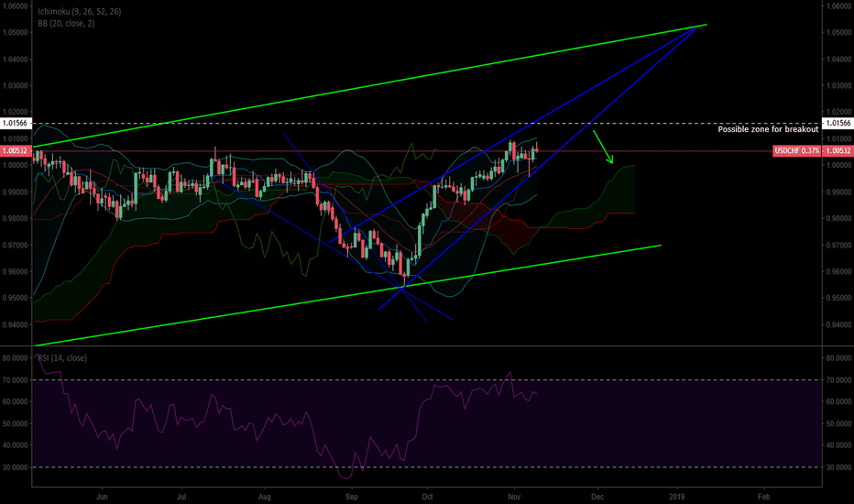854x504 pixels.
Task: Click the Sep label on time axis
Action: pos(351,497)
